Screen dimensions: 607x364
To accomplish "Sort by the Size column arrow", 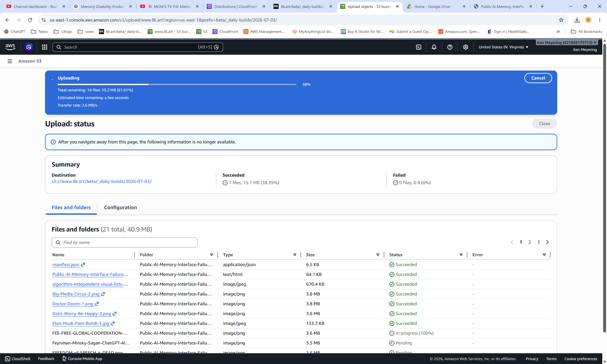I will (378, 255).
